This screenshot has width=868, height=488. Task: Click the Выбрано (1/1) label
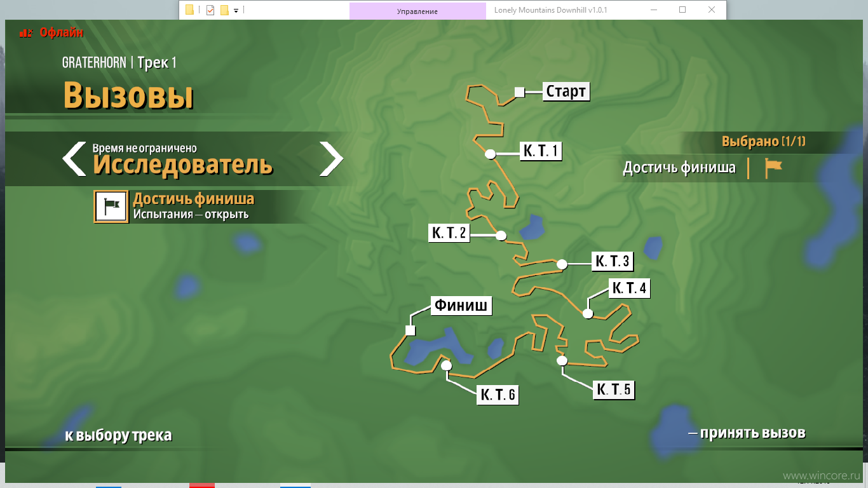pos(764,141)
